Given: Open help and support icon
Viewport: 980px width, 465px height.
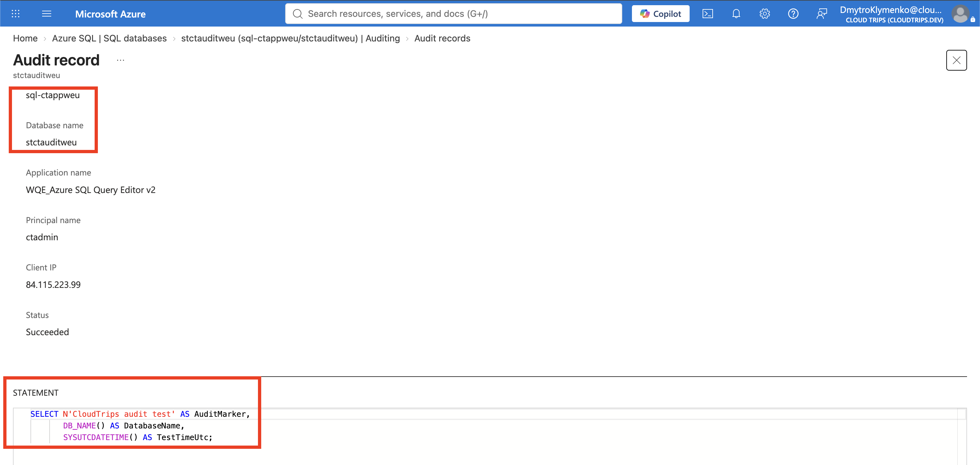Looking at the screenshot, I should (x=793, y=14).
